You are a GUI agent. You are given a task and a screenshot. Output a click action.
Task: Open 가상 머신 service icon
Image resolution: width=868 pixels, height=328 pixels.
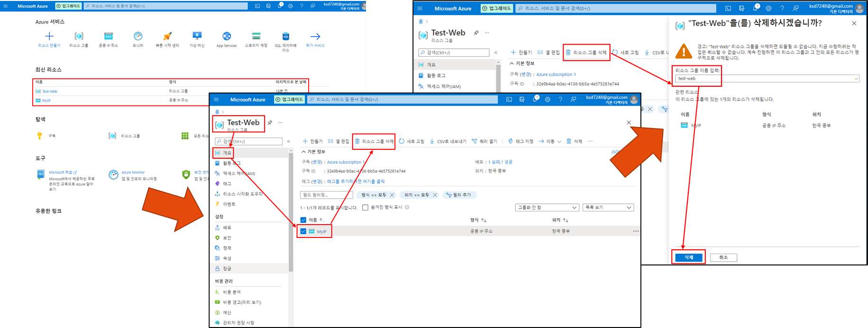pos(197,36)
